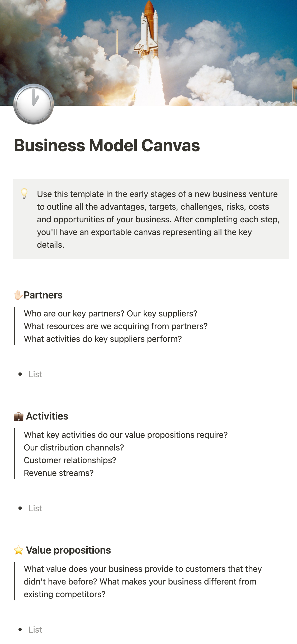This screenshot has width=297, height=644.
Task: Click the empty List item under Activities
Action: click(x=35, y=508)
